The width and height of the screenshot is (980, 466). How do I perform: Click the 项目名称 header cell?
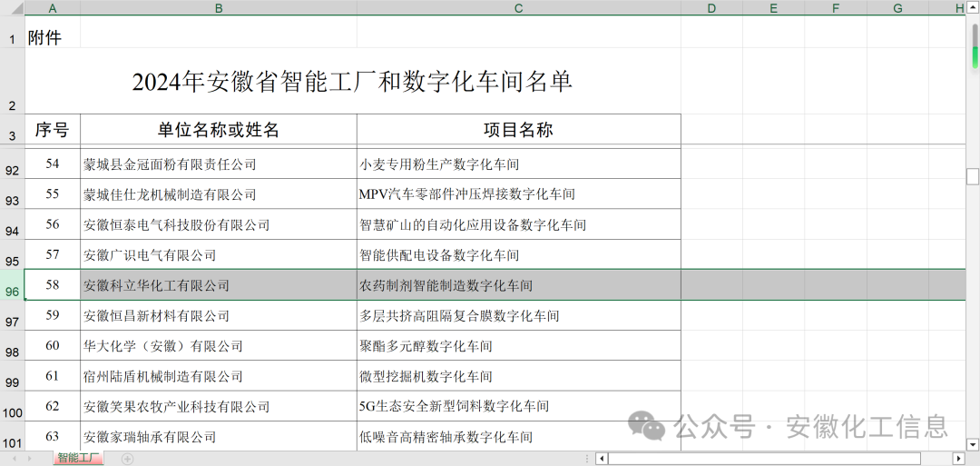pos(519,130)
